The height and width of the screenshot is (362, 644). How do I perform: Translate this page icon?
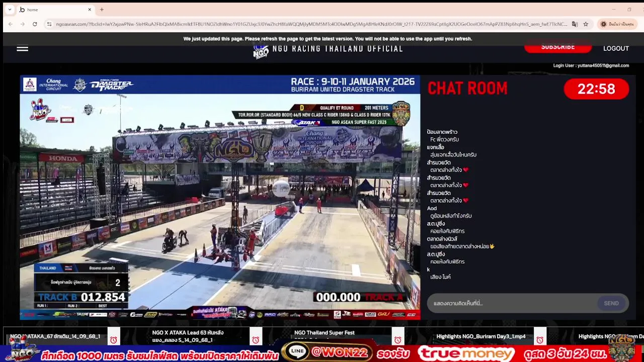pyautogui.click(x=575, y=24)
